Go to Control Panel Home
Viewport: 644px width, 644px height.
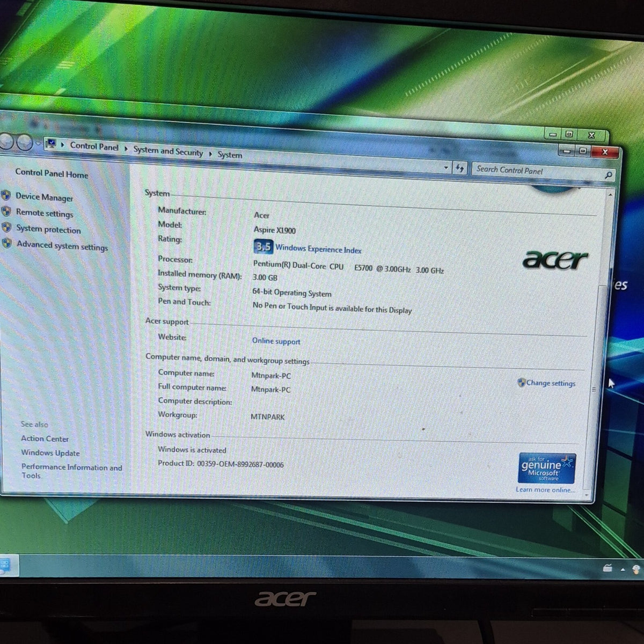[x=52, y=173]
